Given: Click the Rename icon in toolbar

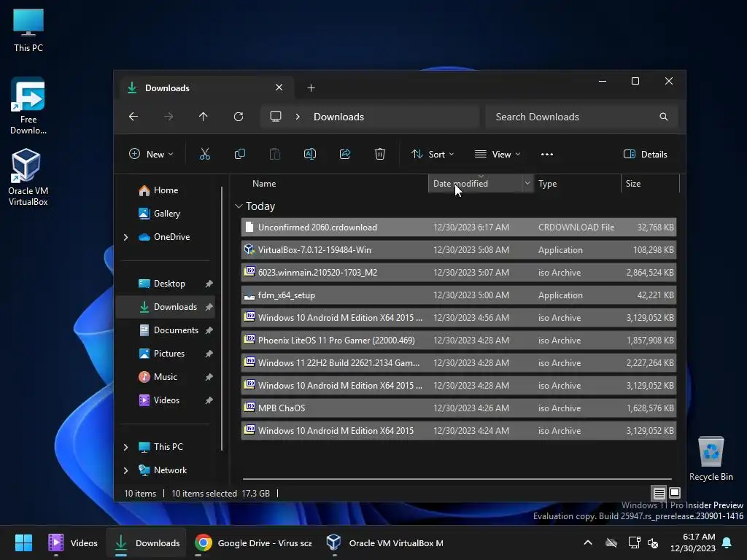Looking at the screenshot, I should pos(309,154).
